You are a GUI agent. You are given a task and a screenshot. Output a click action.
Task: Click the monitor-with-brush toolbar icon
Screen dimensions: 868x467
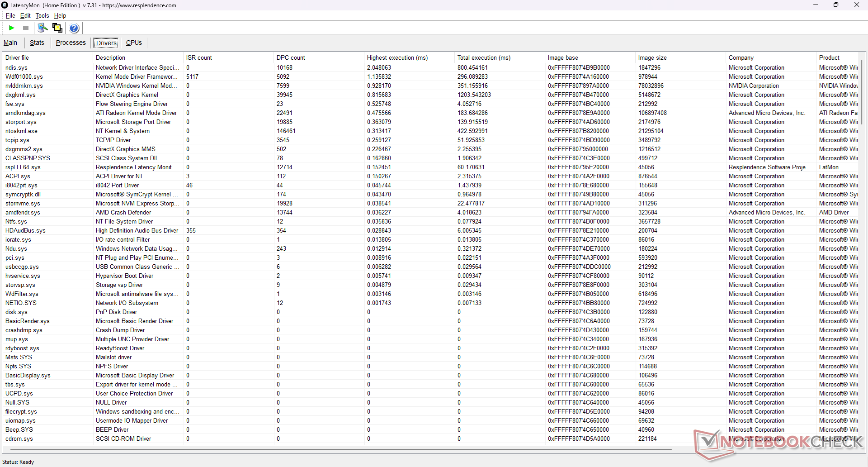coord(42,28)
